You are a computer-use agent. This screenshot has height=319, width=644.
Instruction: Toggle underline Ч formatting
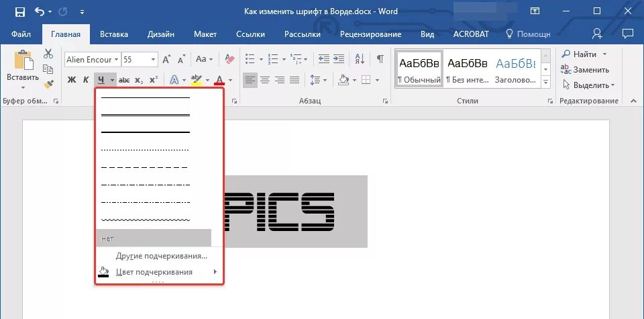coord(101,80)
